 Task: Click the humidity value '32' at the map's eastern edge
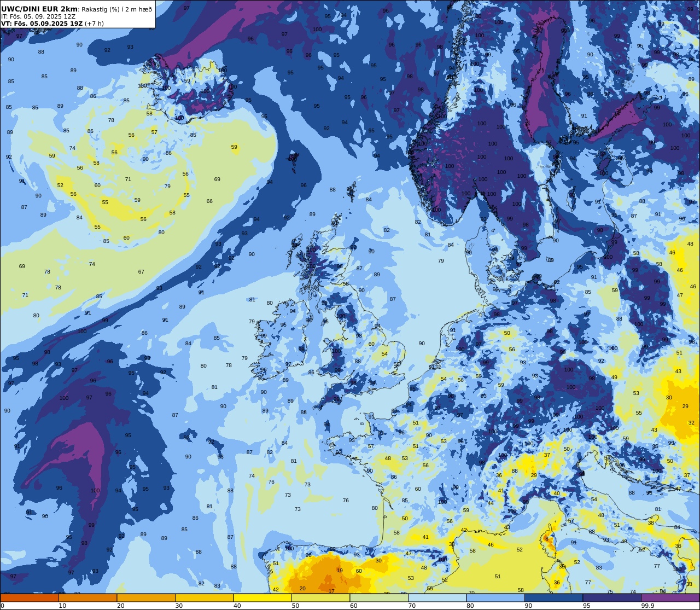click(x=691, y=423)
